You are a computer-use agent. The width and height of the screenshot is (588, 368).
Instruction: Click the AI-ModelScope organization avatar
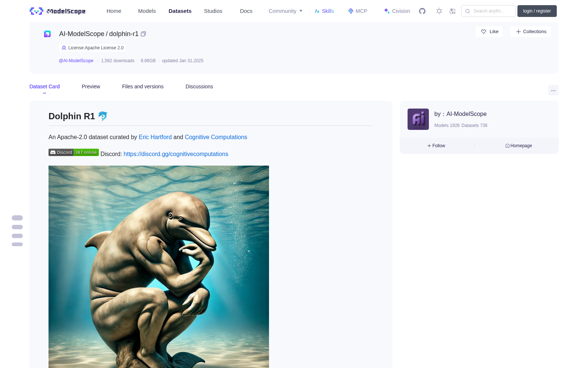418,119
